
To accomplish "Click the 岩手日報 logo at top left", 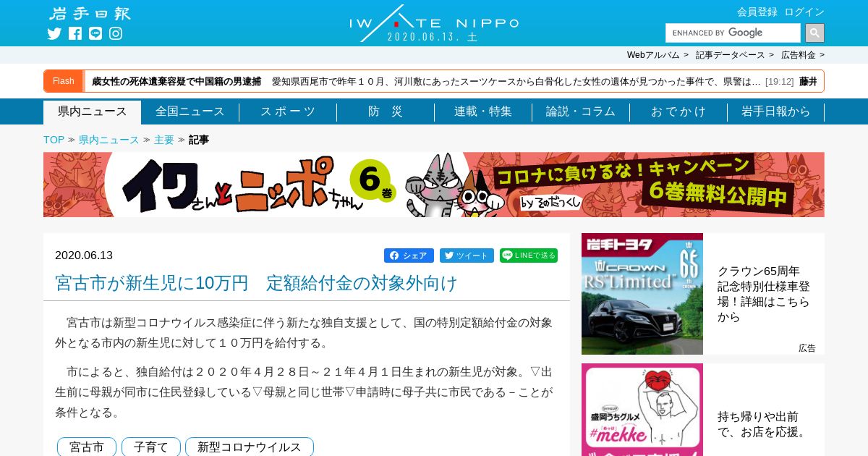I will click(x=90, y=14).
